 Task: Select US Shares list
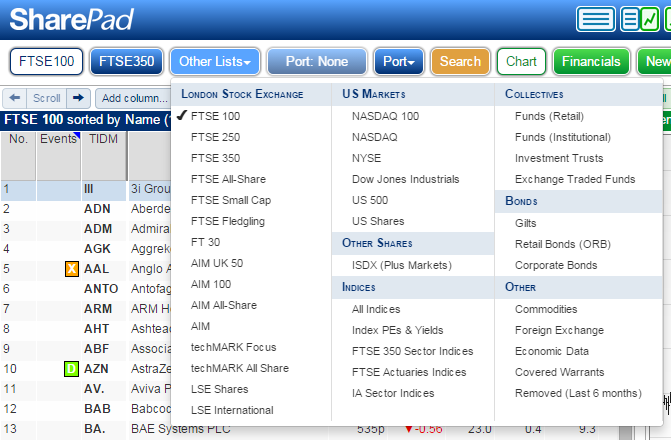(378, 221)
